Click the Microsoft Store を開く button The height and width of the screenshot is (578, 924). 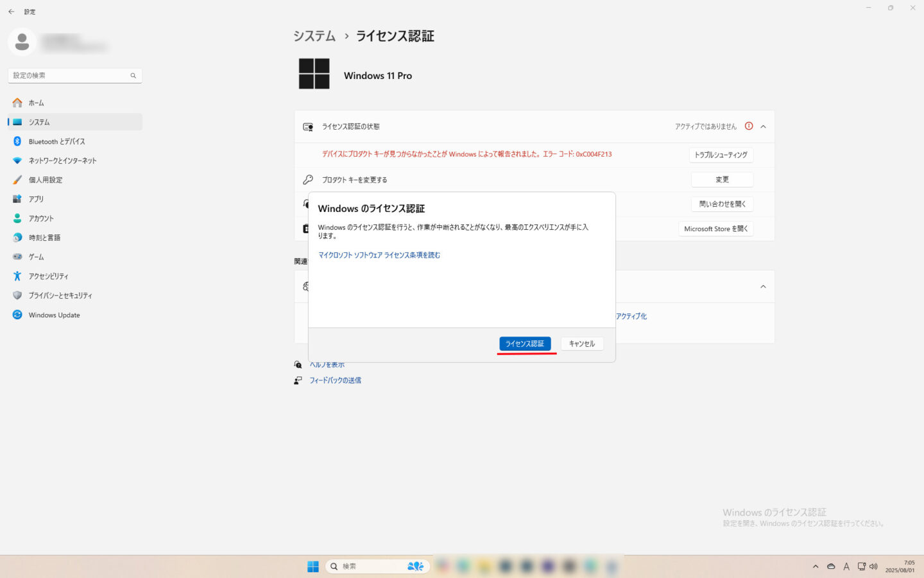[716, 229]
